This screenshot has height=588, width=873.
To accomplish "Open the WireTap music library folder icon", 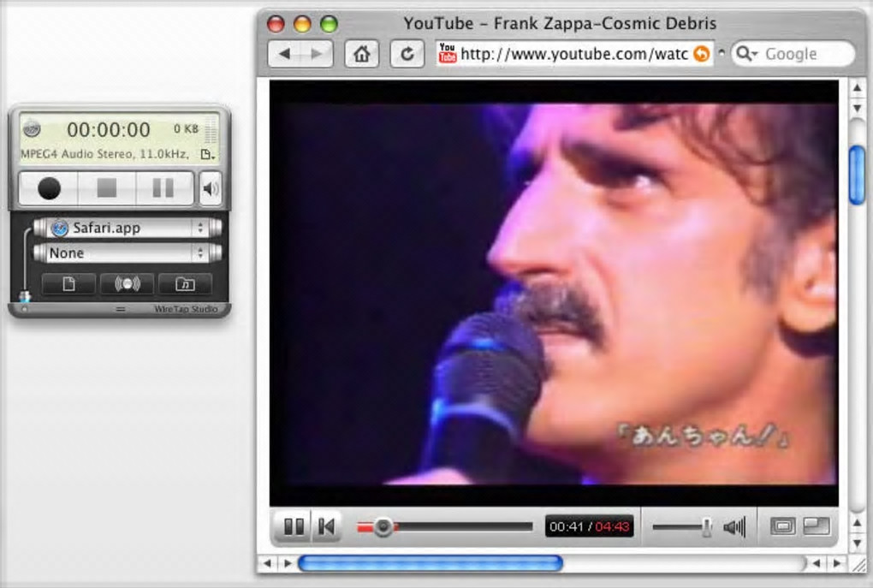I will [185, 284].
